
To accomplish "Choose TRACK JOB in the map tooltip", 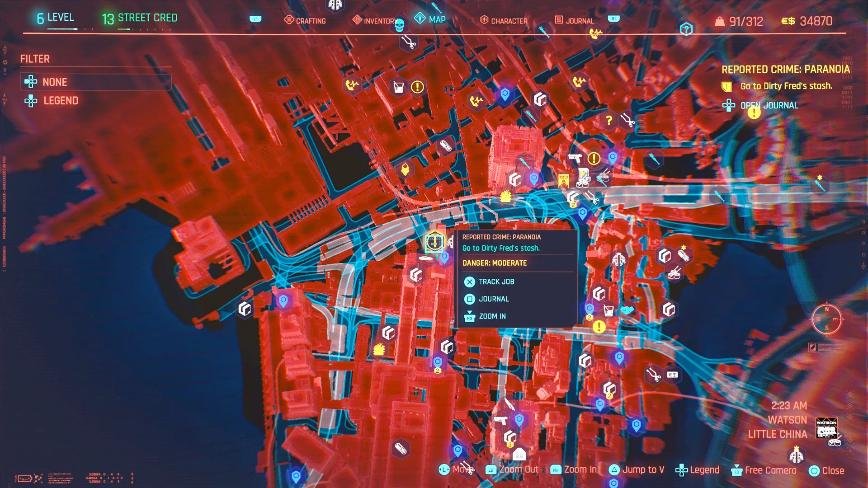I will click(x=490, y=282).
